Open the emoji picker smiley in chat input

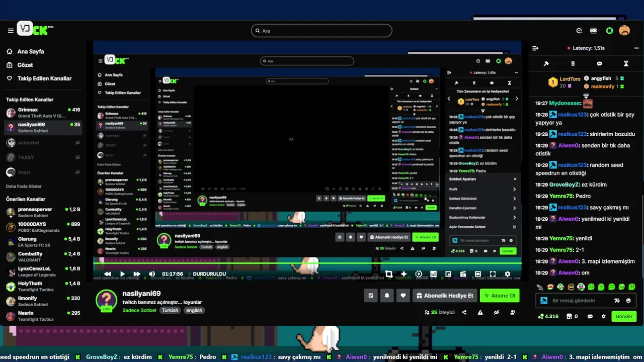tap(628, 301)
